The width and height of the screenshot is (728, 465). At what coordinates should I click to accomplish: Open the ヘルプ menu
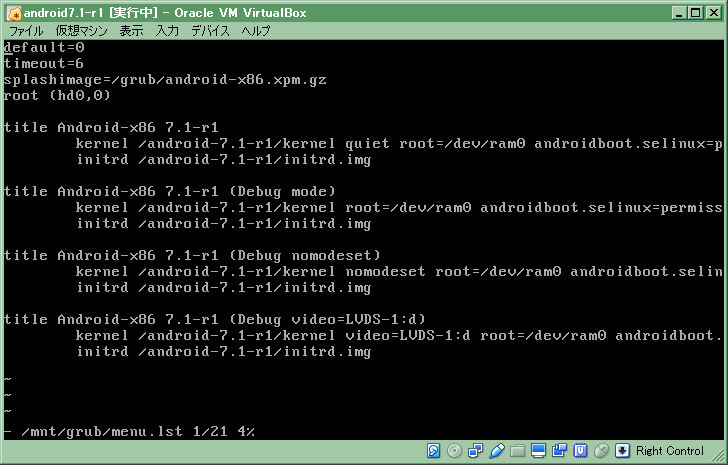pyautogui.click(x=256, y=31)
